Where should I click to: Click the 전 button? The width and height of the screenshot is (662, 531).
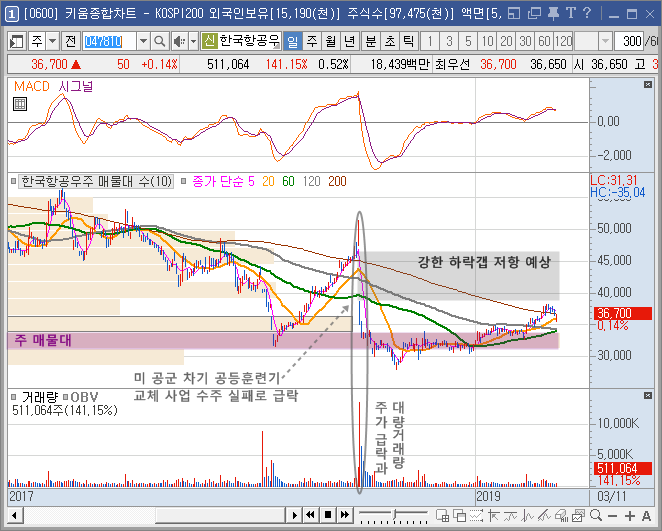(x=71, y=41)
